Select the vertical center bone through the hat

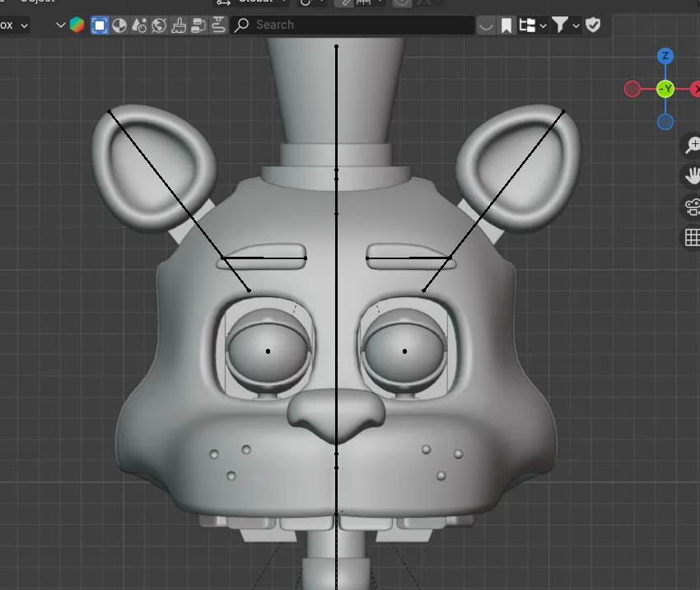(x=336, y=107)
